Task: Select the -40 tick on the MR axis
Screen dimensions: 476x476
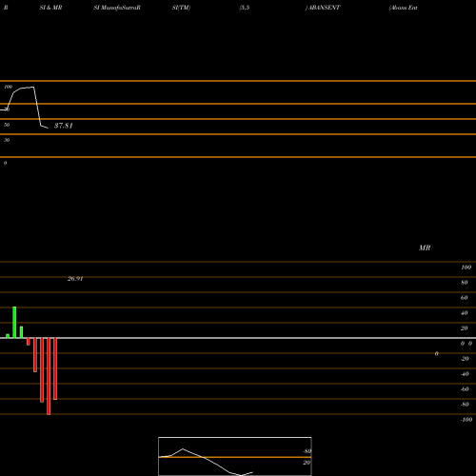Action: (465, 374)
